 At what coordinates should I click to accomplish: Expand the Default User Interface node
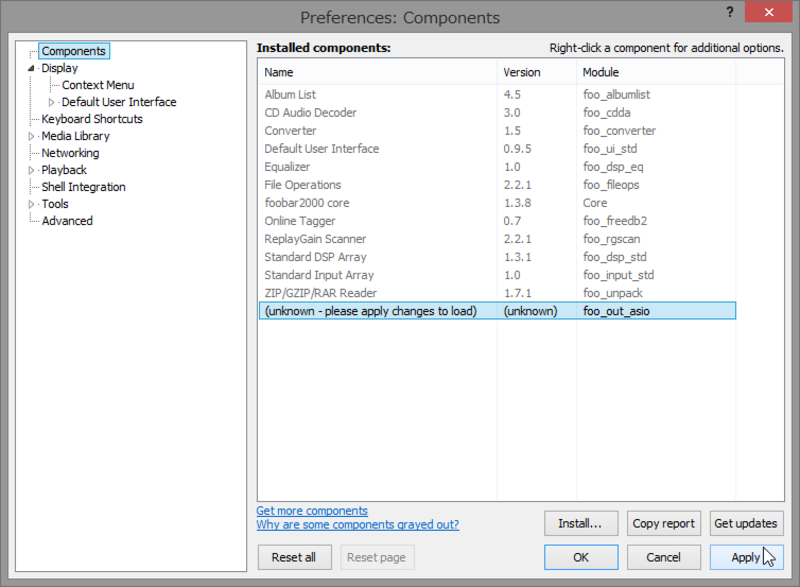51,103
